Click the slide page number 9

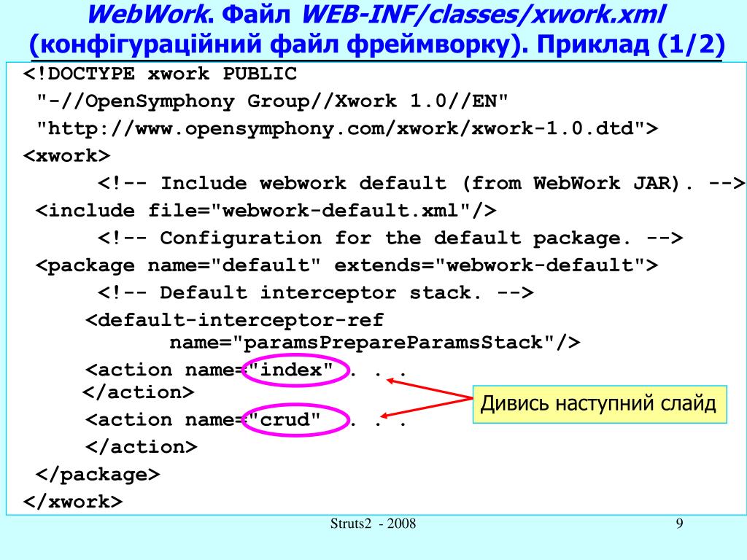coord(679,524)
